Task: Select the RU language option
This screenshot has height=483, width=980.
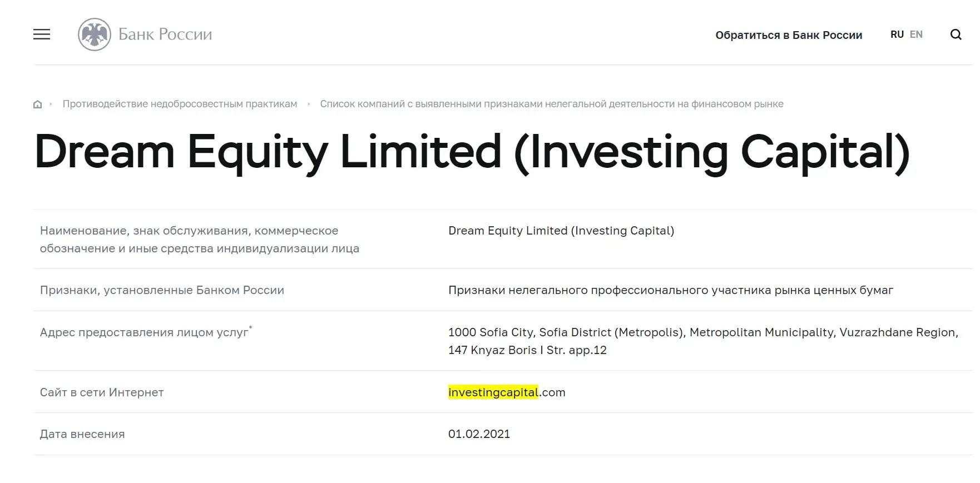Action: 896,34
